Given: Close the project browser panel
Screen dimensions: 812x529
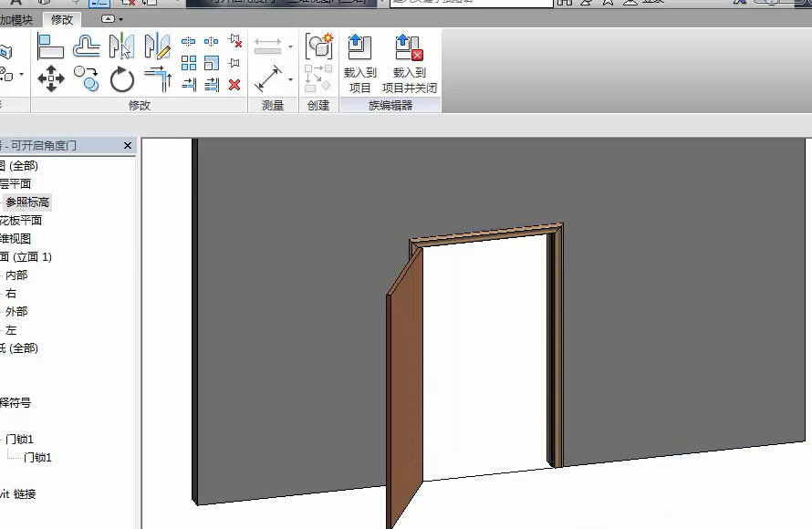Looking at the screenshot, I should click(x=128, y=146).
